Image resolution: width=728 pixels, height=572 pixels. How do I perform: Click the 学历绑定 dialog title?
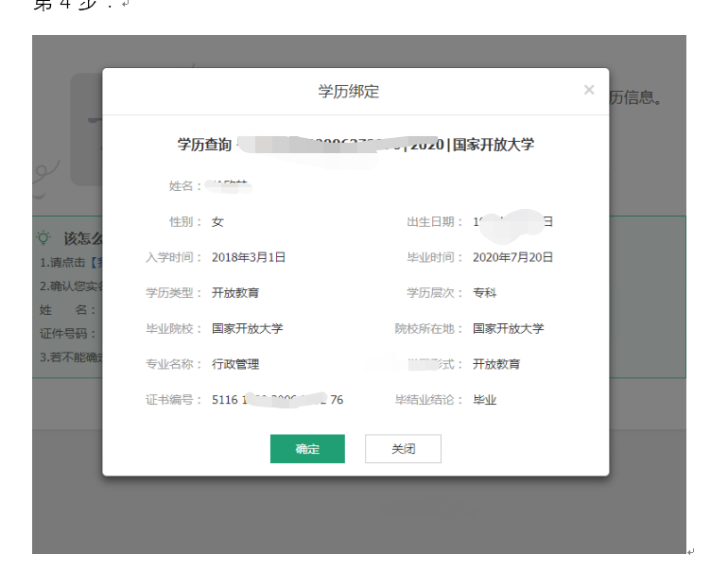click(349, 92)
